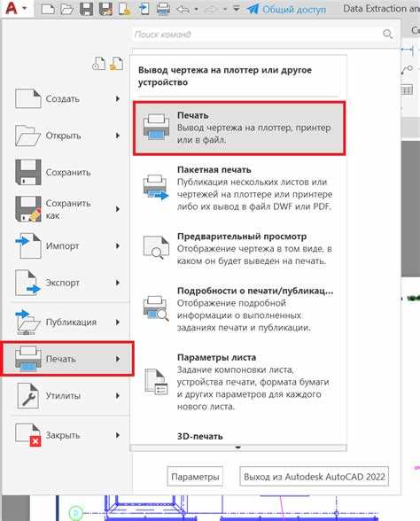Click the Сохранить floppy disk icon in menu

28,172
